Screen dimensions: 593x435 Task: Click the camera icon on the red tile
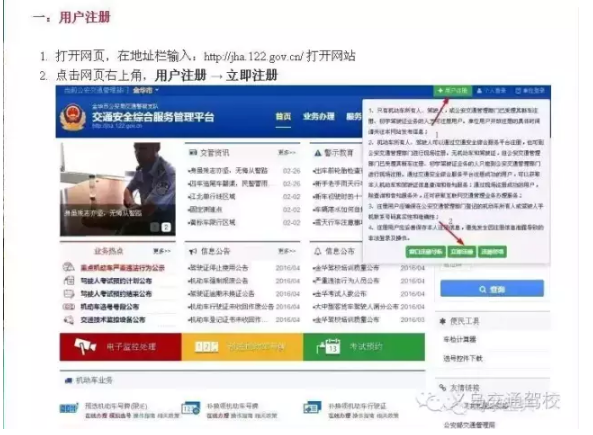85,346
